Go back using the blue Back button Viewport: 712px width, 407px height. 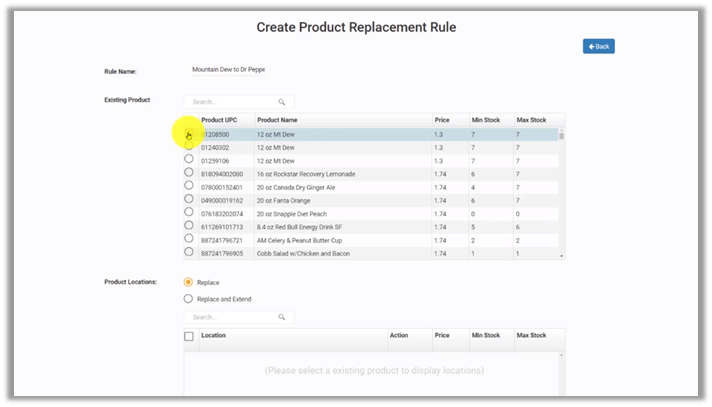point(598,46)
